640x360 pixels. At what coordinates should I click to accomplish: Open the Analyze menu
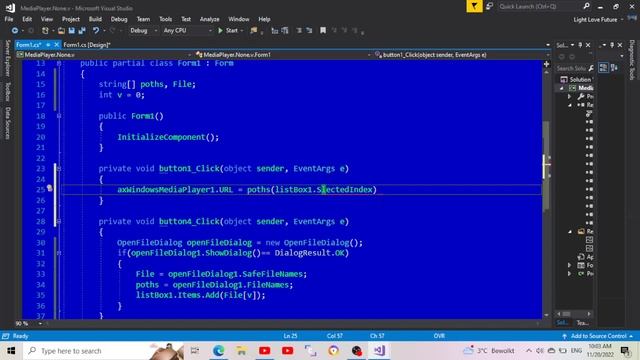209,19
